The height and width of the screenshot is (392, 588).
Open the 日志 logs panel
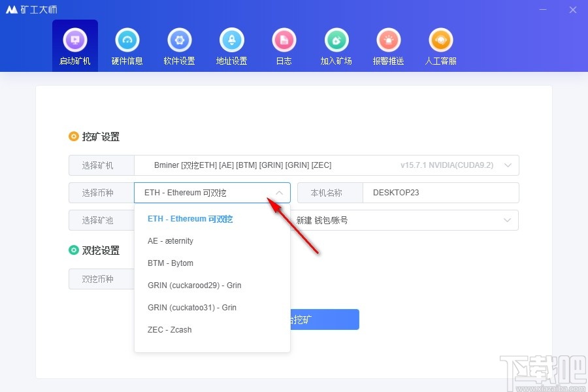[x=284, y=44]
